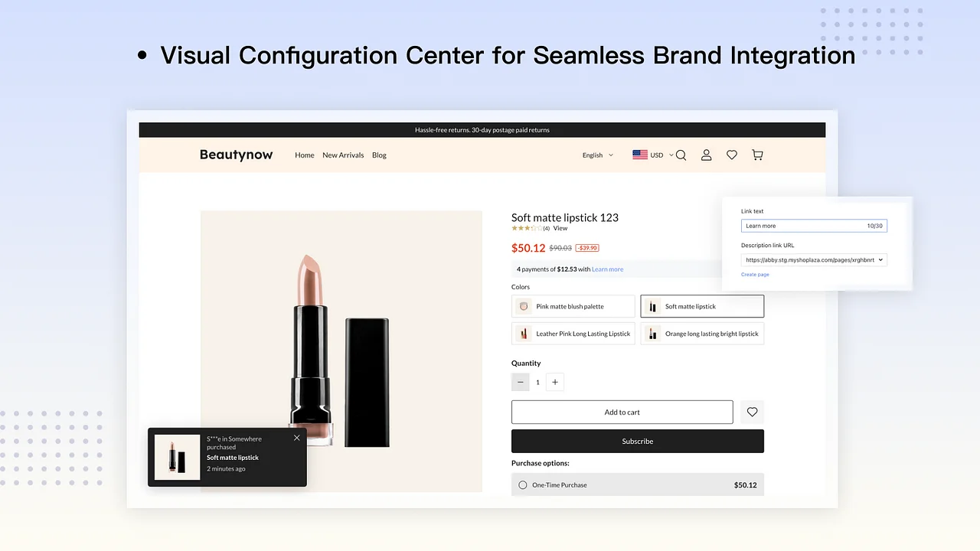Select the Orange long lasting bright lipstick variant

point(702,333)
